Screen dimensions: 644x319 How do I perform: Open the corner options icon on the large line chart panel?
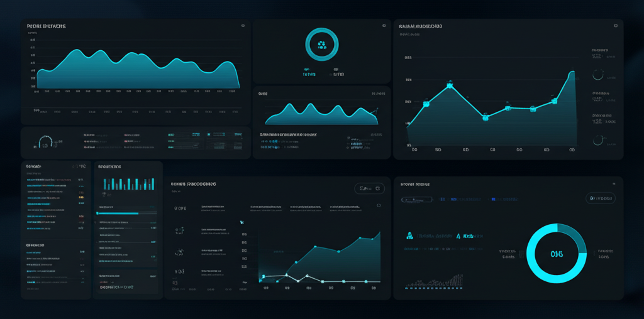[x=616, y=26]
